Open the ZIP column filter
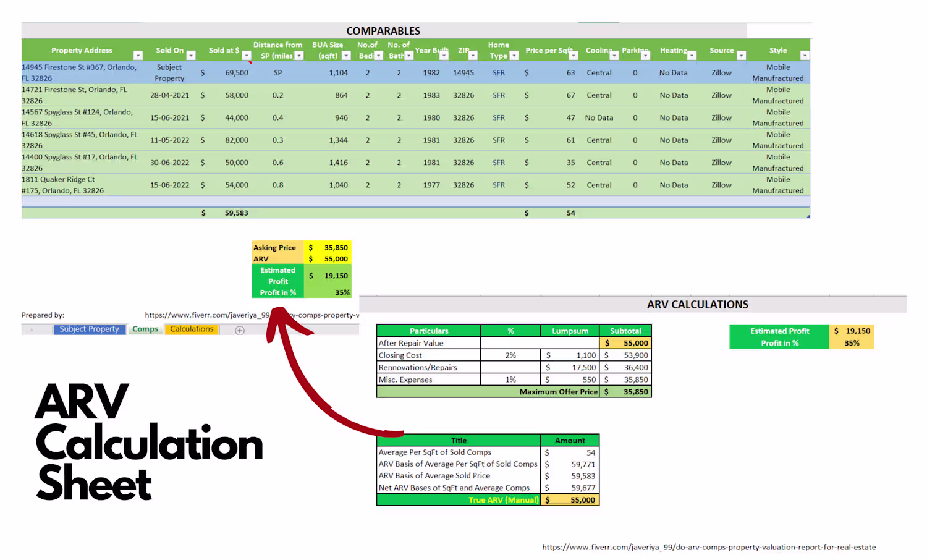Viewport: 927px width, 560px height. (x=473, y=56)
